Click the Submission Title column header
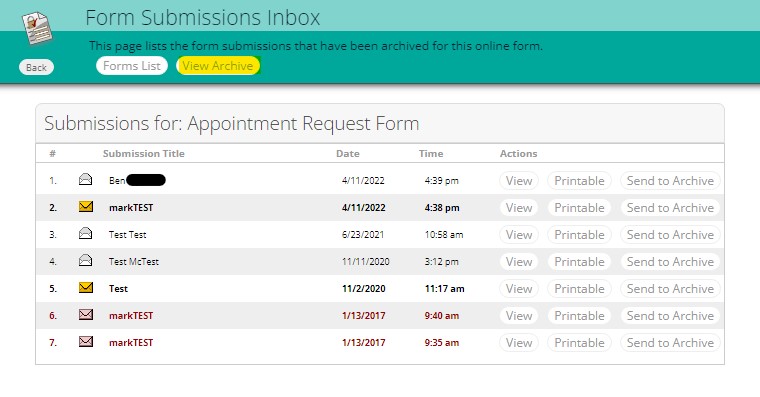Image resolution: width=760 pixels, height=397 pixels. click(143, 154)
